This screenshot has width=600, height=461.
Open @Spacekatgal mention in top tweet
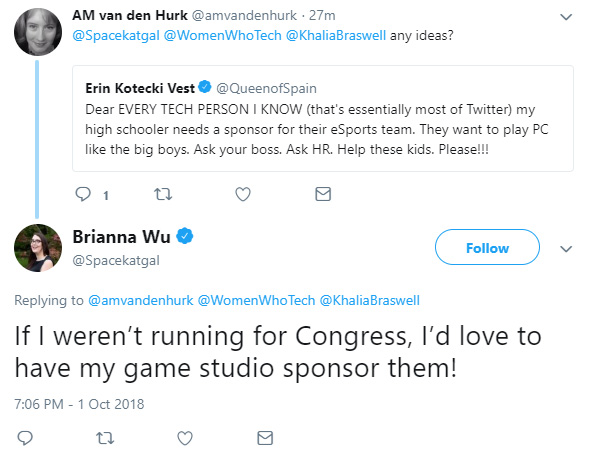pyautogui.click(x=116, y=36)
